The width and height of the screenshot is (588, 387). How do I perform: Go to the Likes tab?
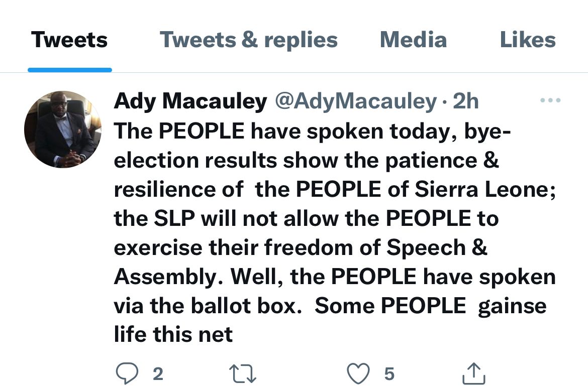tap(528, 40)
